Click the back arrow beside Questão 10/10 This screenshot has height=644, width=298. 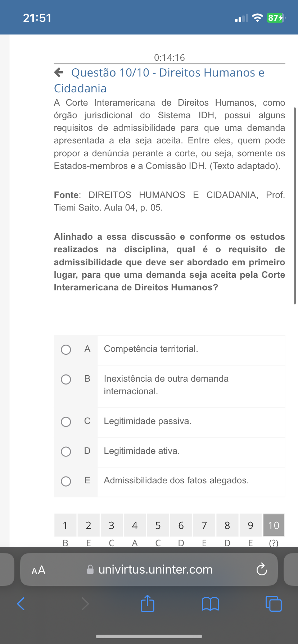59,73
